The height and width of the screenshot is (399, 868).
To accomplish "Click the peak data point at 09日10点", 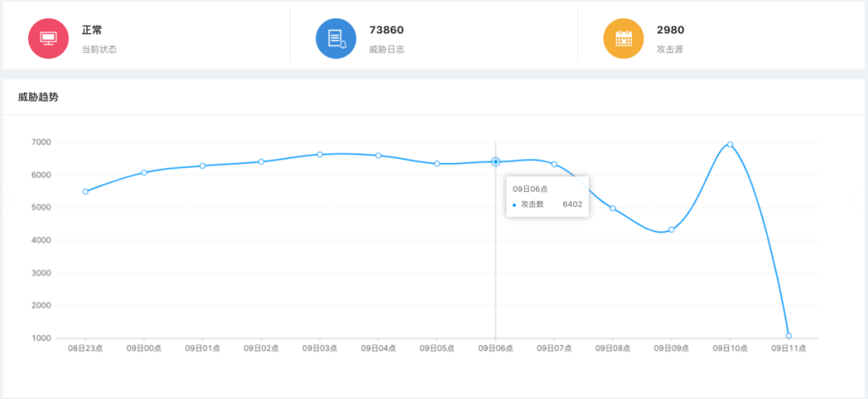I will point(730,145).
